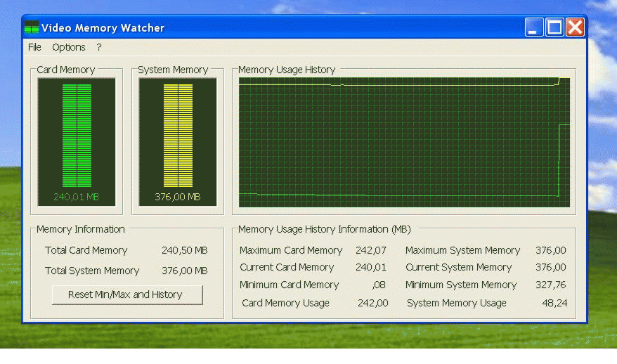Click inside the Memory Usage History graph

point(404,142)
